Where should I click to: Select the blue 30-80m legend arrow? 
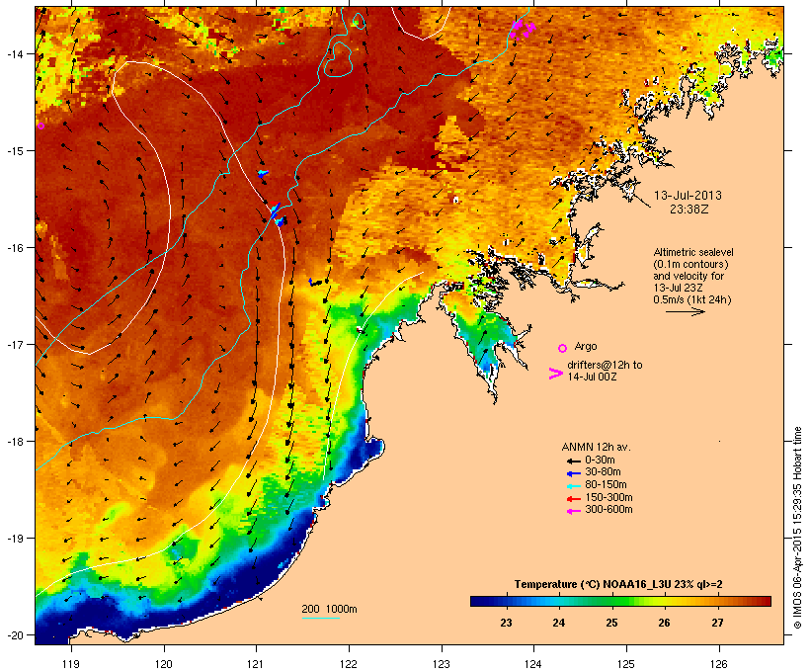(x=573, y=473)
